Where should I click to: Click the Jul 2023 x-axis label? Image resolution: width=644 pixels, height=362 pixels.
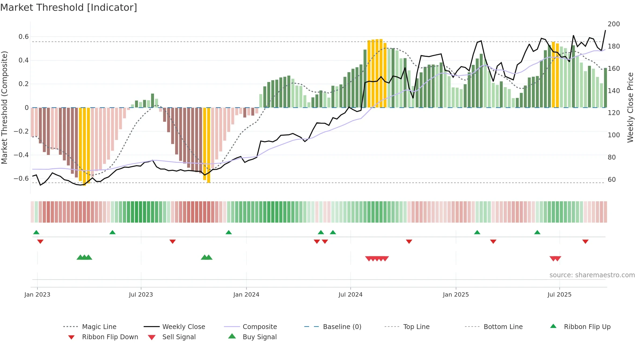tap(141, 294)
